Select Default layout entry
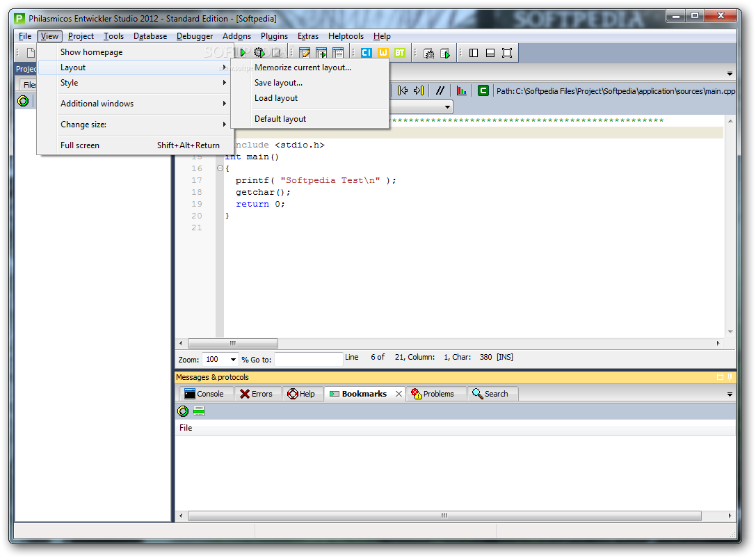The height and width of the screenshot is (558, 756). click(x=309, y=119)
